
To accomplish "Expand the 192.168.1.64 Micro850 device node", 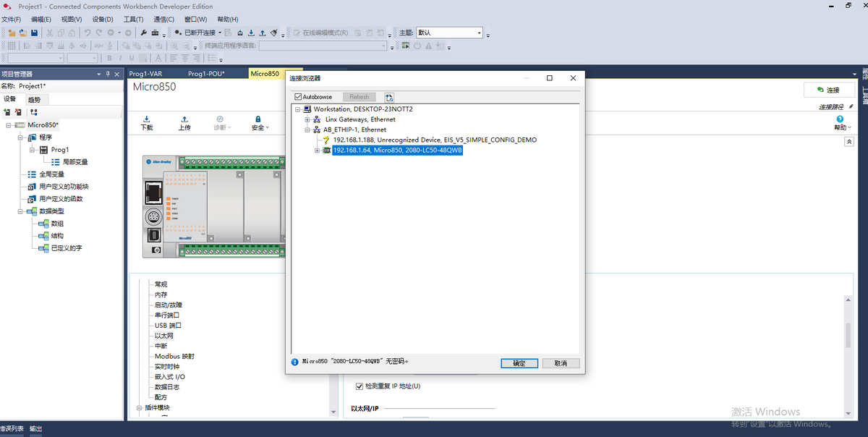I will point(317,150).
